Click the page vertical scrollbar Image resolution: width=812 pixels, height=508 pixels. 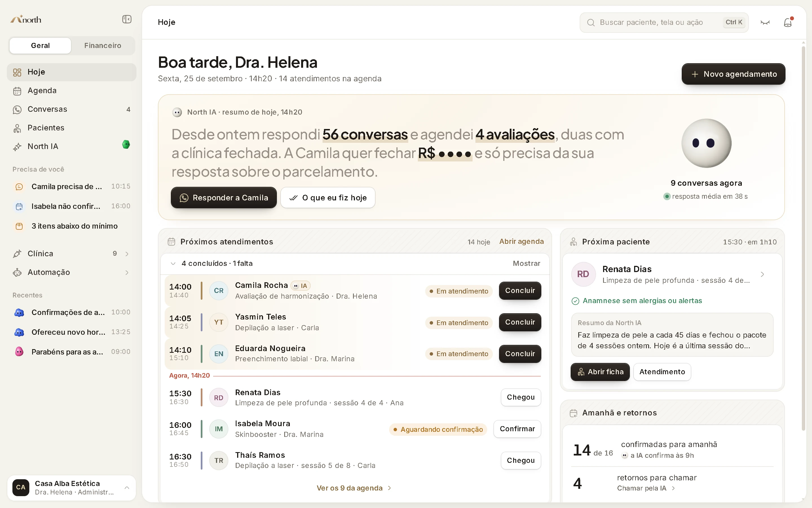pyautogui.click(x=803, y=238)
